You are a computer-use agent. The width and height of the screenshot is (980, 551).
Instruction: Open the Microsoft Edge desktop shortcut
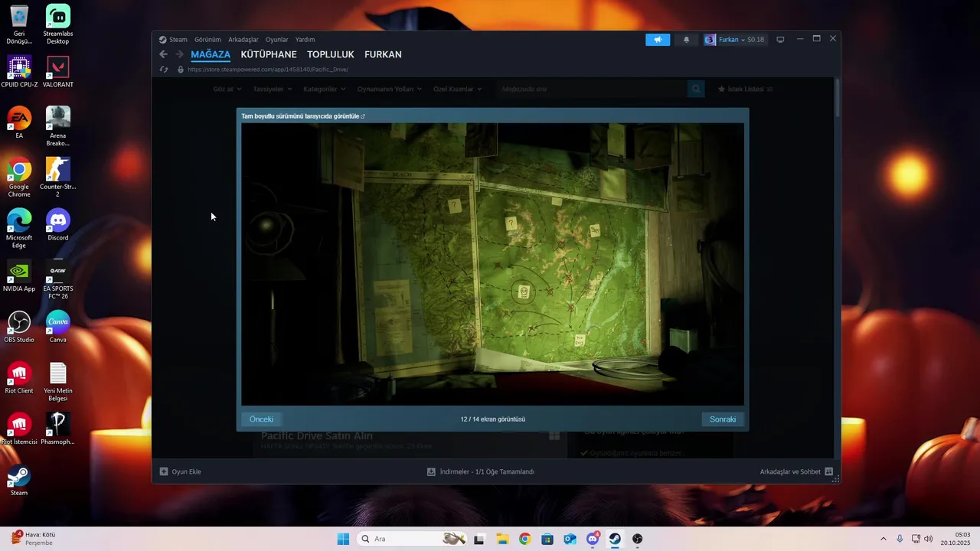19,229
